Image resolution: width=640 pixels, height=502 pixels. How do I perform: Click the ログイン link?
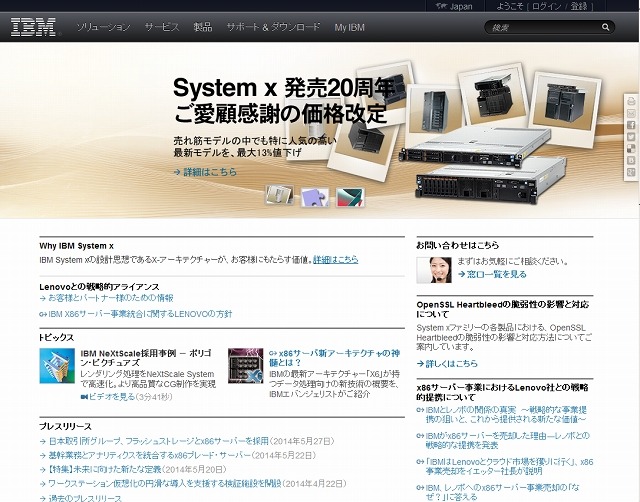point(546,6)
